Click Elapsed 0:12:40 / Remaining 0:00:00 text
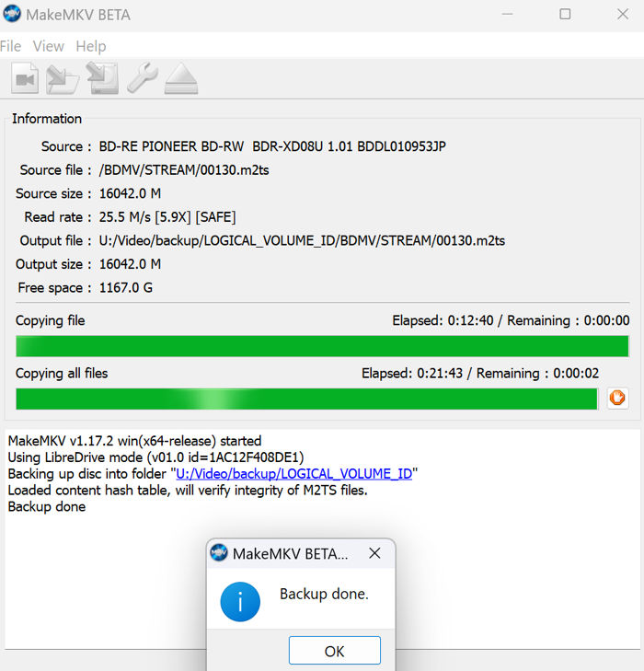644x671 pixels. tap(511, 320)
